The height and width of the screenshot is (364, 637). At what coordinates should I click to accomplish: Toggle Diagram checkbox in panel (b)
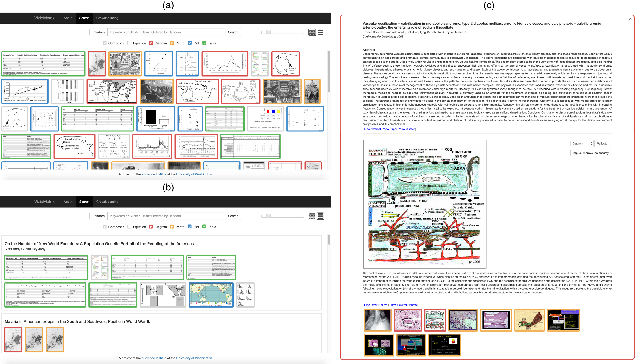click(151, 226)
